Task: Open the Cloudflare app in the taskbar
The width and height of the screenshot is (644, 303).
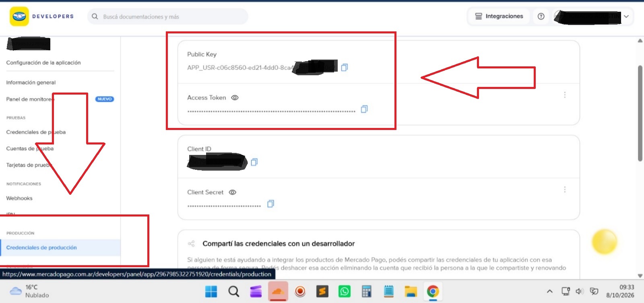Action: 278,291
